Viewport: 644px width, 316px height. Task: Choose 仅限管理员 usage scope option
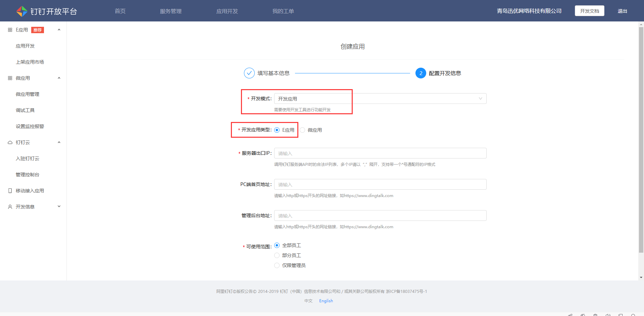point(277,265)
